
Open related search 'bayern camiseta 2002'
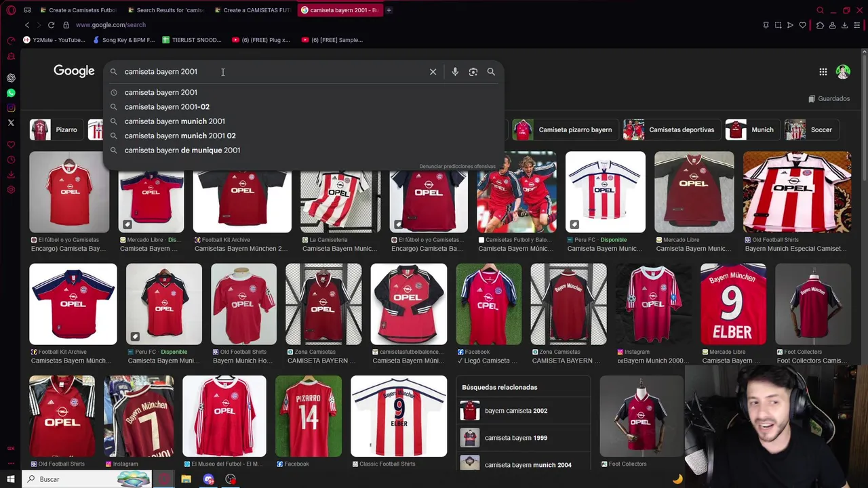(523, 411)
